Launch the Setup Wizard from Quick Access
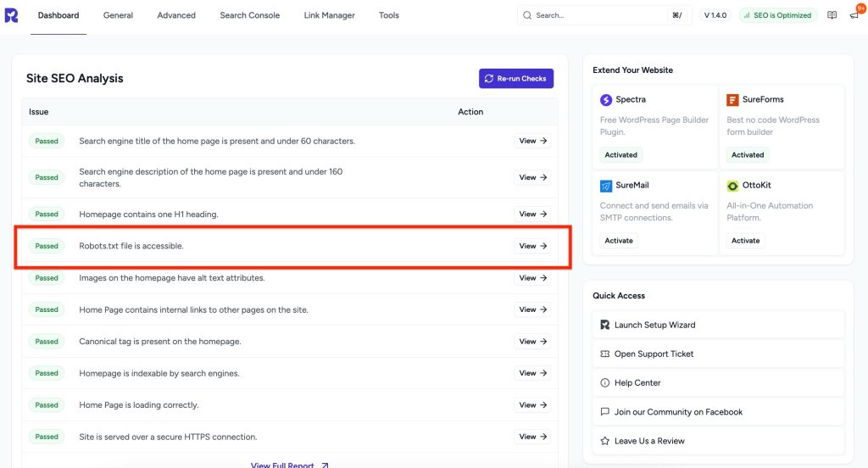The image size is (868, 468). (654, 325)
